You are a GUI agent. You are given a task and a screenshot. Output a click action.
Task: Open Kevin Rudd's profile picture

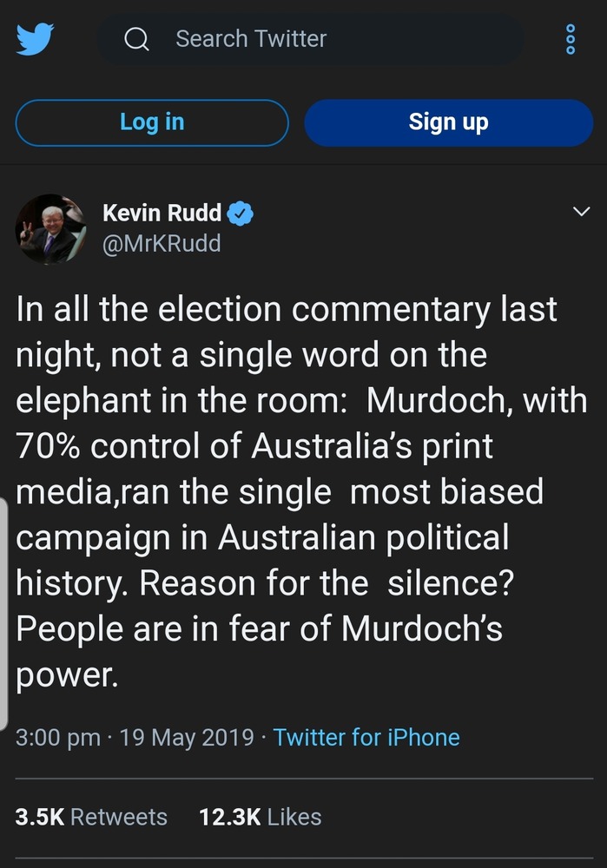pos(50,228)
